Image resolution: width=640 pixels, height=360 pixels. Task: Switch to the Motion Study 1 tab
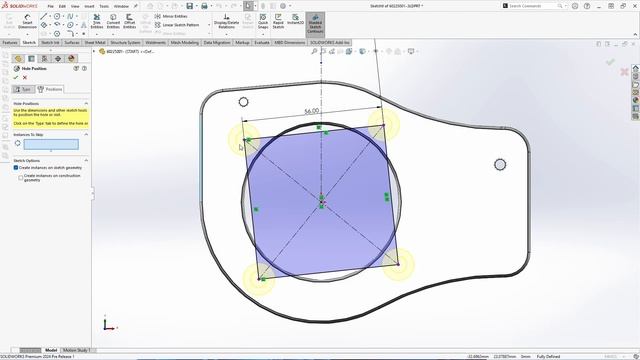tap(76, 350)
